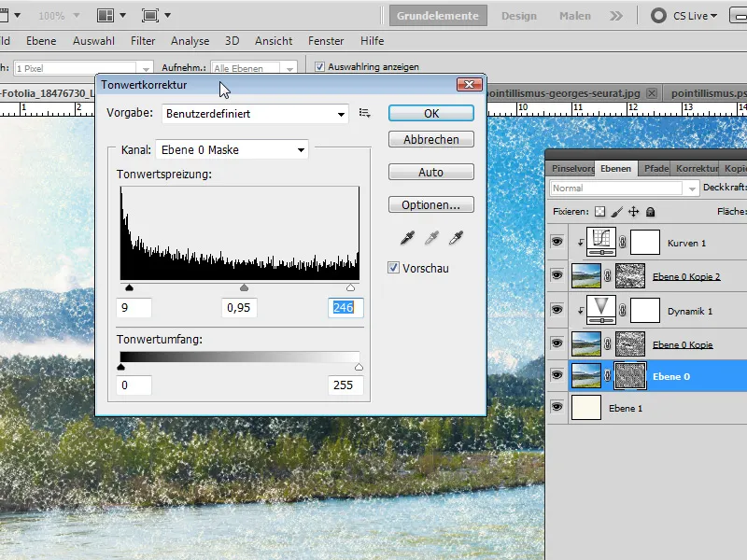The height and width of the screenshot is (560, 747).
Task: Open the Ansicht menu
Action: [x=274, y=41]
